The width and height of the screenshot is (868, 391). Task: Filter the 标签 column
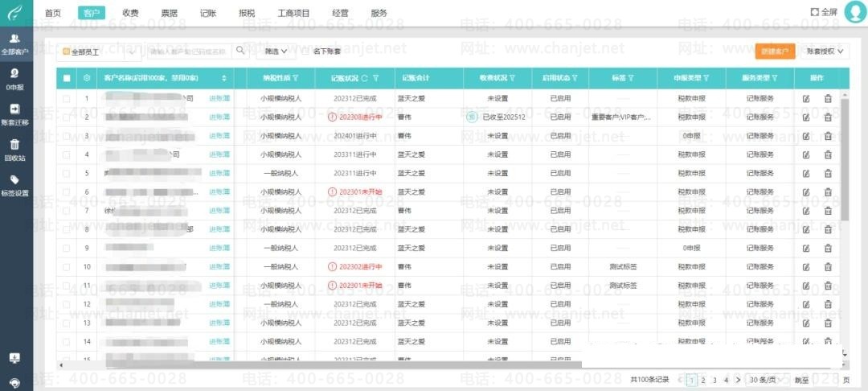[x=631, y=78]
